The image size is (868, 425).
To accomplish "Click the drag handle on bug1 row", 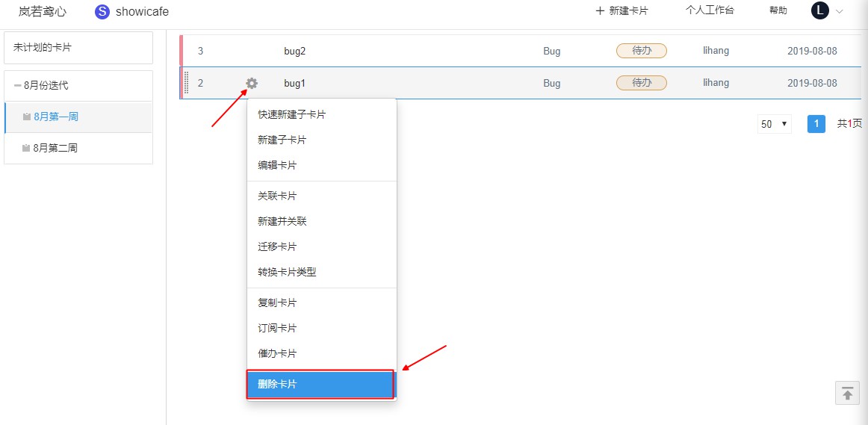I will 186,83.
